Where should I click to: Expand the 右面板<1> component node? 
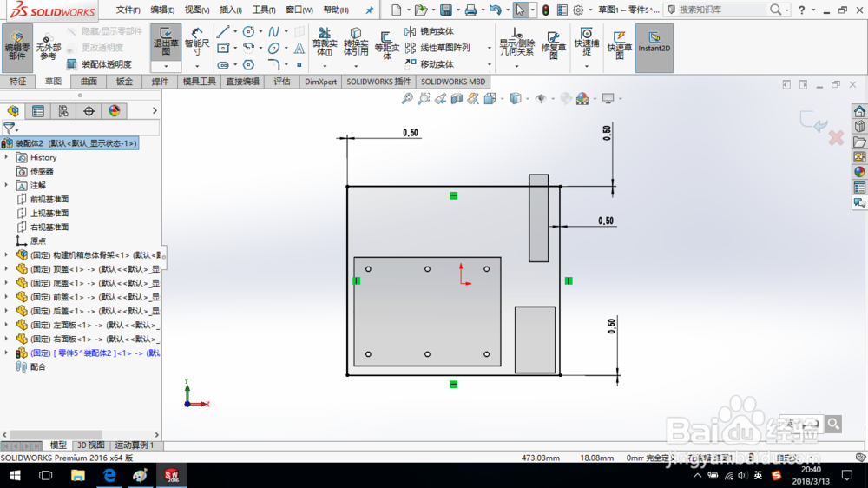pos(6,339)
